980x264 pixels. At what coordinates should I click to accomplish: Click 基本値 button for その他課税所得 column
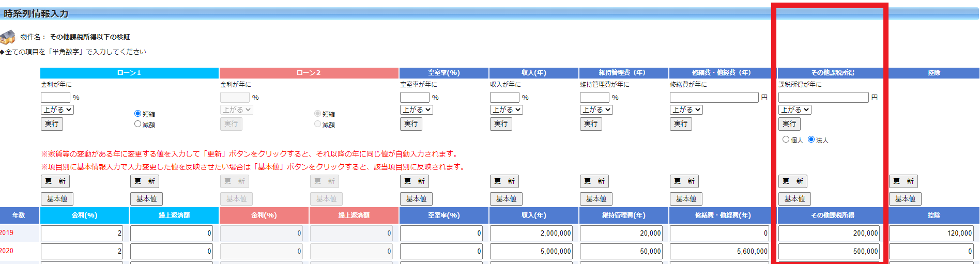coord(794,199)
